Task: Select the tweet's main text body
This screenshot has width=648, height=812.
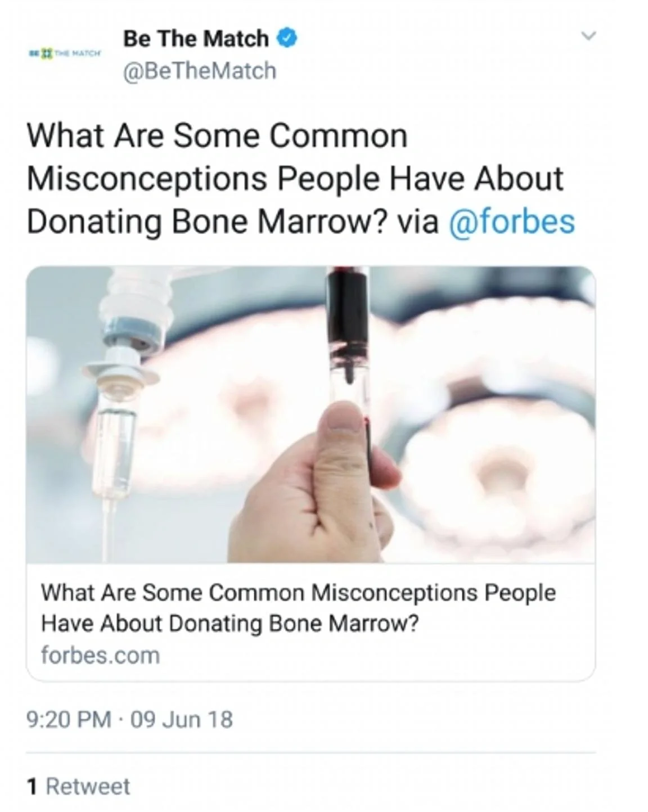Action: tap(295, 179)
